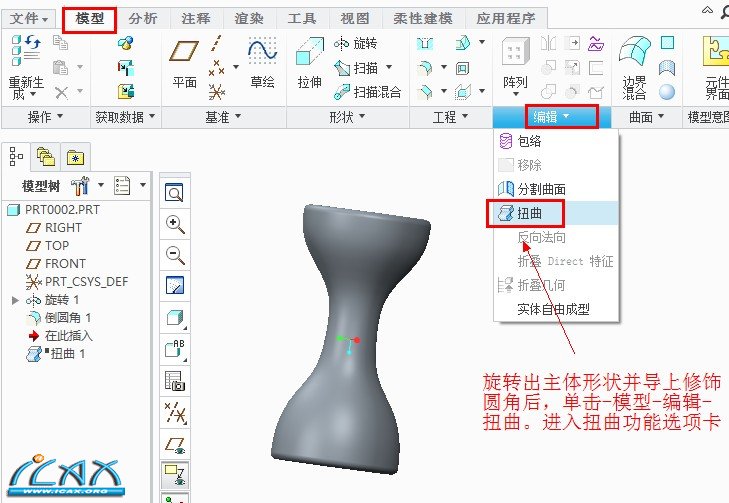Select 倒圆角 1 feature in model tree
This screenshot has width=729, height=503.
59,318
